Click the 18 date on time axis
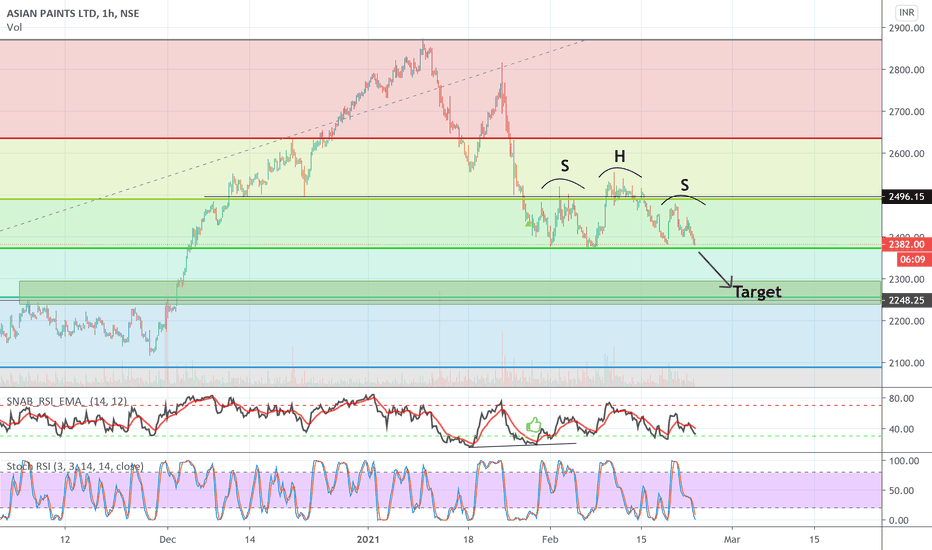 click(x=468, y=539)
